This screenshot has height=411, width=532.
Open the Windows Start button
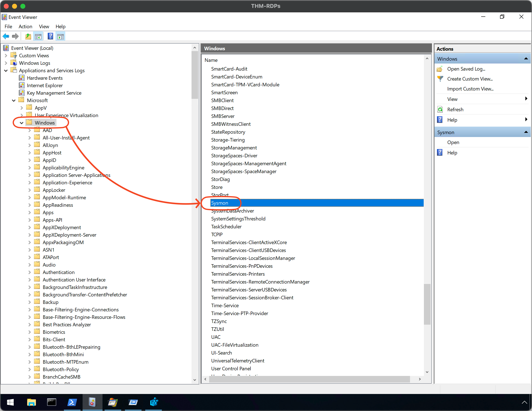point(10,402)
